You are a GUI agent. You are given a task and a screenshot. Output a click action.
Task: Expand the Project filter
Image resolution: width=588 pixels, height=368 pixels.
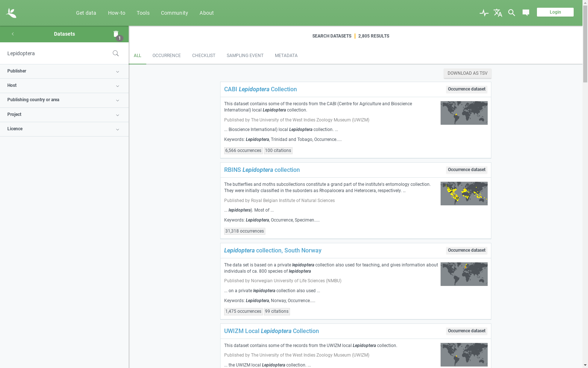tap(64, 115)
